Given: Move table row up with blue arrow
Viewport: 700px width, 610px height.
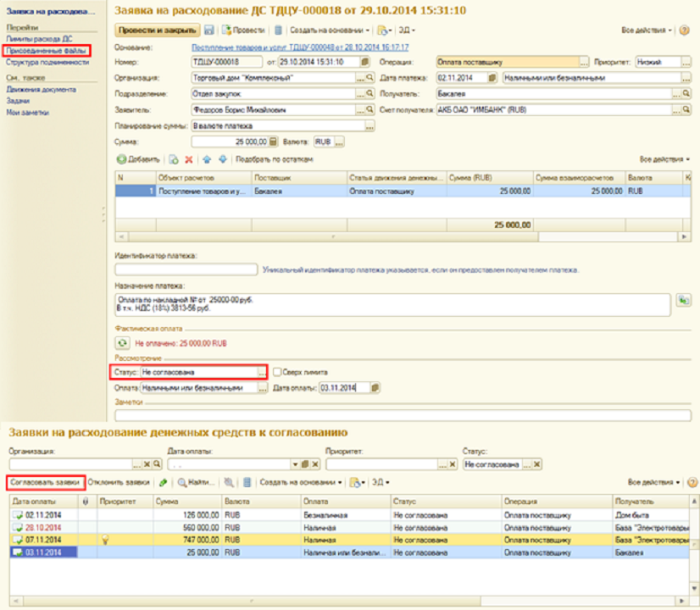Looking at the screenshot, I should pos(207,159).
